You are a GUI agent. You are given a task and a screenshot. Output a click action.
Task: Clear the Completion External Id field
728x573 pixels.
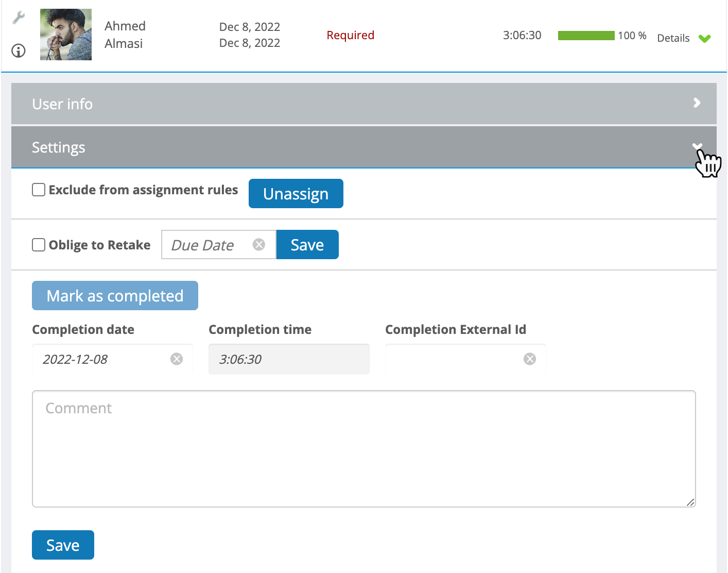[x=530, y=359]
